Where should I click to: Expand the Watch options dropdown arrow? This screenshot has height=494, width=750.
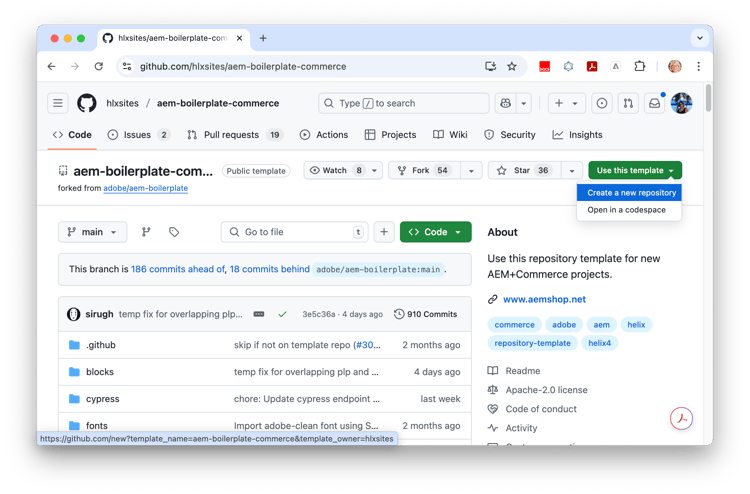375,170
